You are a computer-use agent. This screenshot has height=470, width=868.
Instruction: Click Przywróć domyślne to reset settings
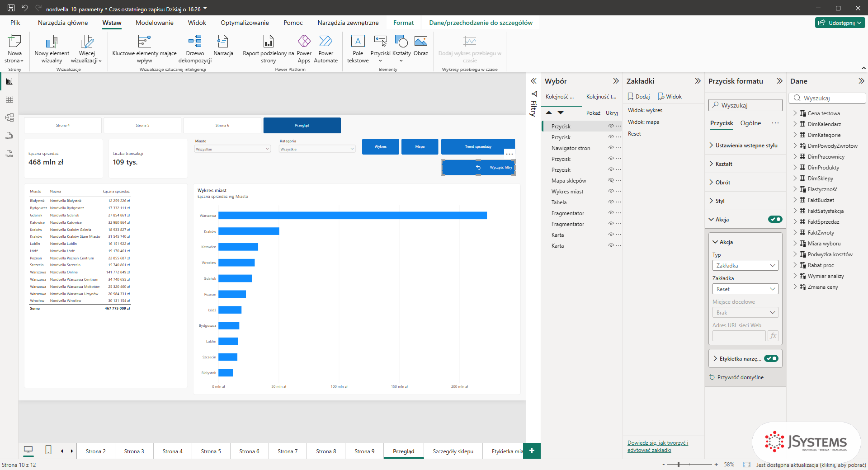(x=736, y=377)
